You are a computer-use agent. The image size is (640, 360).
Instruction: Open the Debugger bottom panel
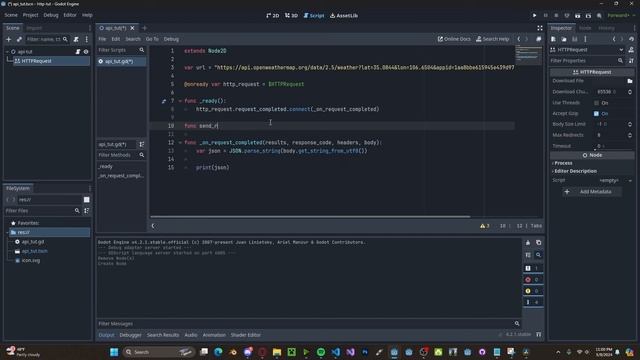(131, 335)
